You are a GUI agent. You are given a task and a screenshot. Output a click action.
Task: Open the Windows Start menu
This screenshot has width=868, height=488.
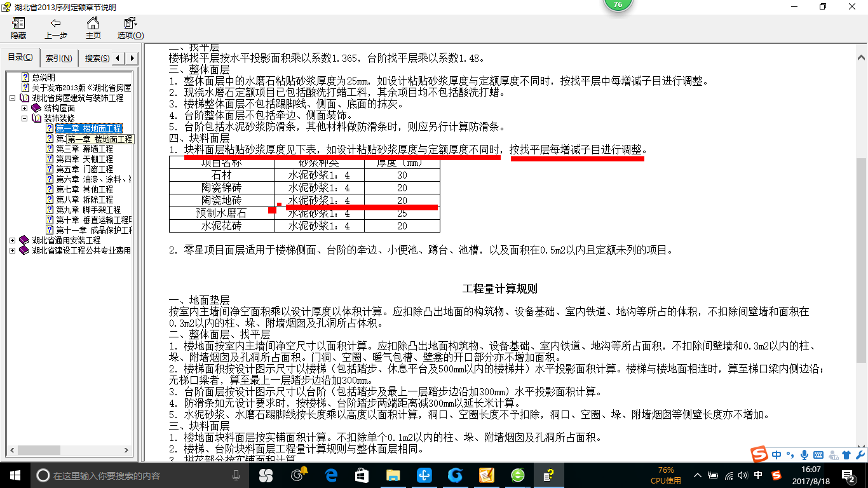(15, 475)
